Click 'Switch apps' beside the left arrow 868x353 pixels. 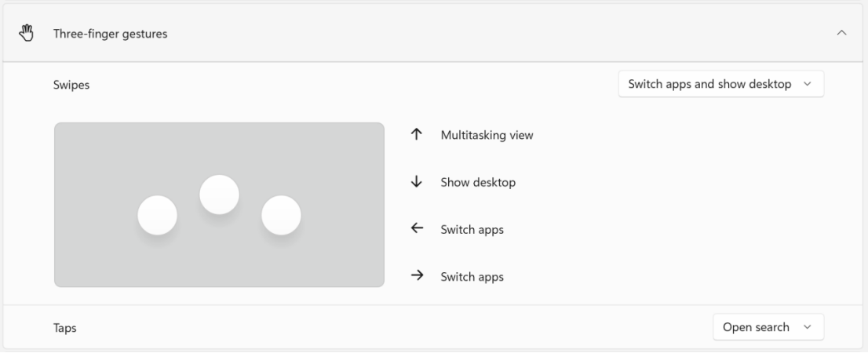click(x=472, y=230)
